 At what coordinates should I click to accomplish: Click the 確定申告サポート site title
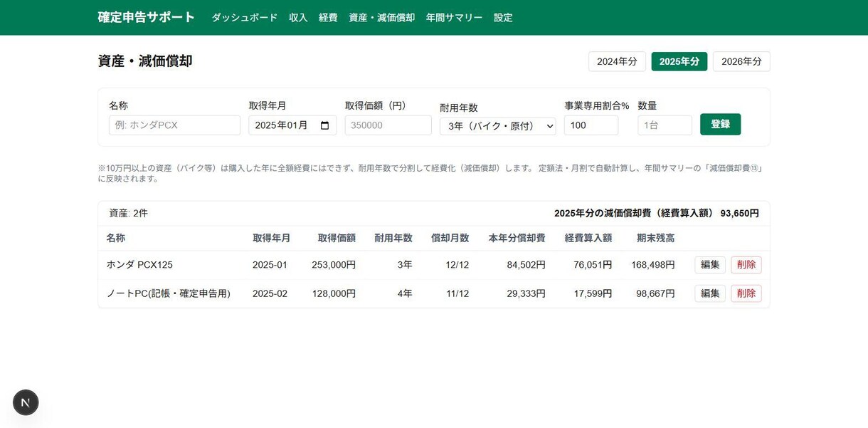pyautogui.click(x=146, y=17)
